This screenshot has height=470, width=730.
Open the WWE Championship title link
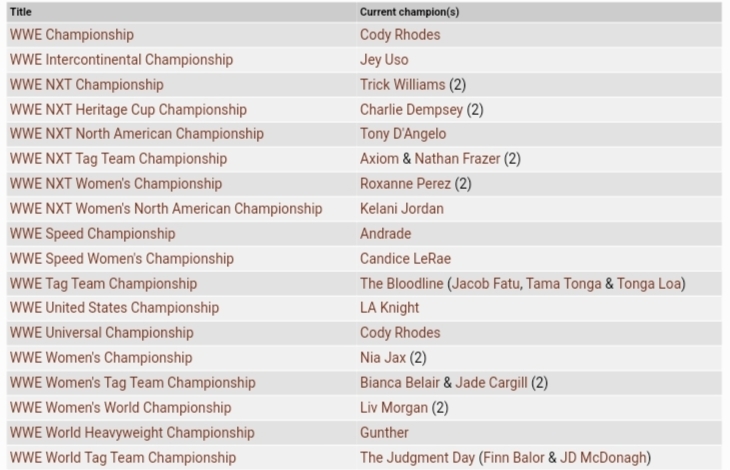[x=71, y=35]
